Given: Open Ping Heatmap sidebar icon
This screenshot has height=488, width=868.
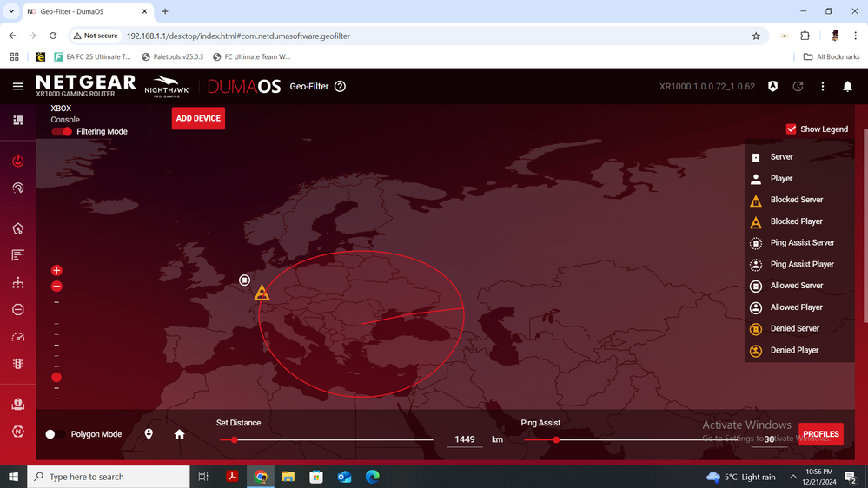Looking at the screenshot, I should [x=17, y=188].
